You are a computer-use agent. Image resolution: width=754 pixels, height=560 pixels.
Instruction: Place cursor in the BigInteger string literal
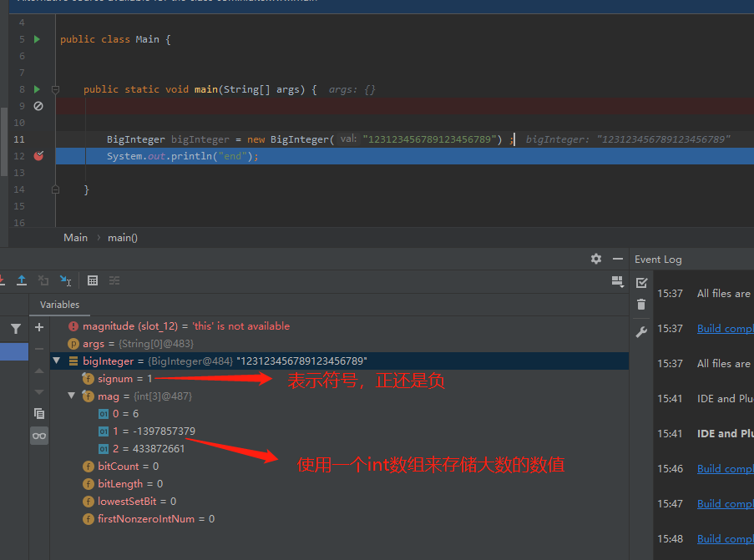[x=432, y=139]
